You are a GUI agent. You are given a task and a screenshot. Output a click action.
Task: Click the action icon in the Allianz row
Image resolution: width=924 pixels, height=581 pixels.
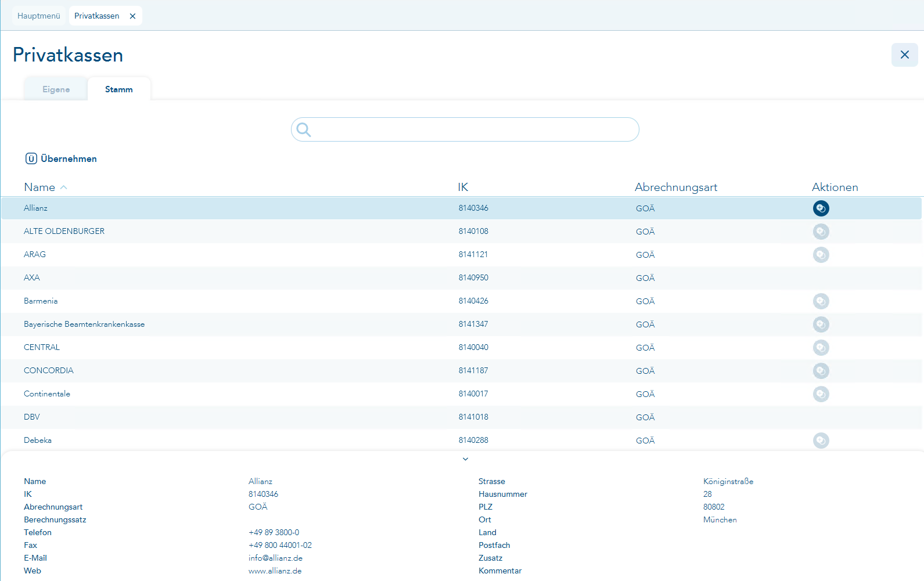point(821,208)
